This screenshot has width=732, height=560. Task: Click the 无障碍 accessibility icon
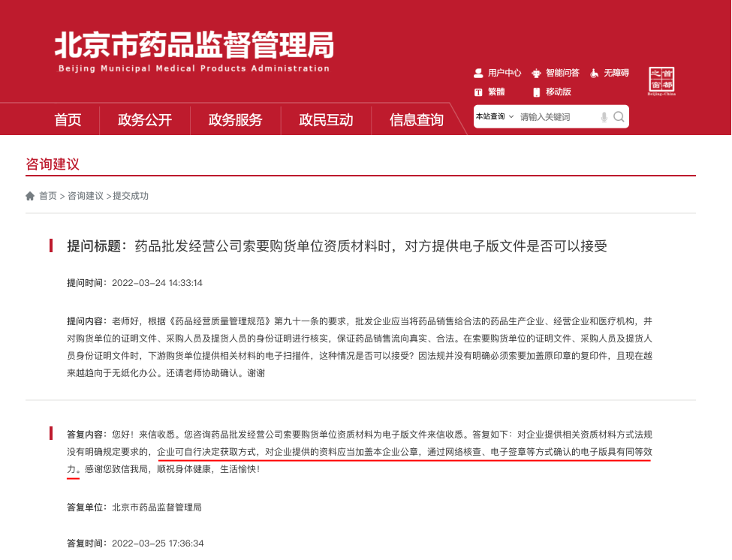(595, 72)
